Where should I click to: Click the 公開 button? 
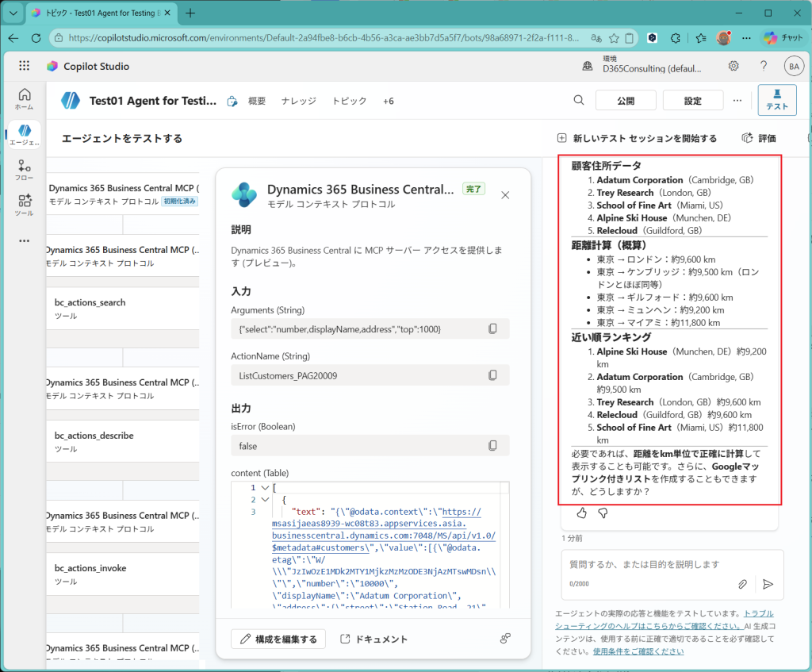tap(626, 101)
